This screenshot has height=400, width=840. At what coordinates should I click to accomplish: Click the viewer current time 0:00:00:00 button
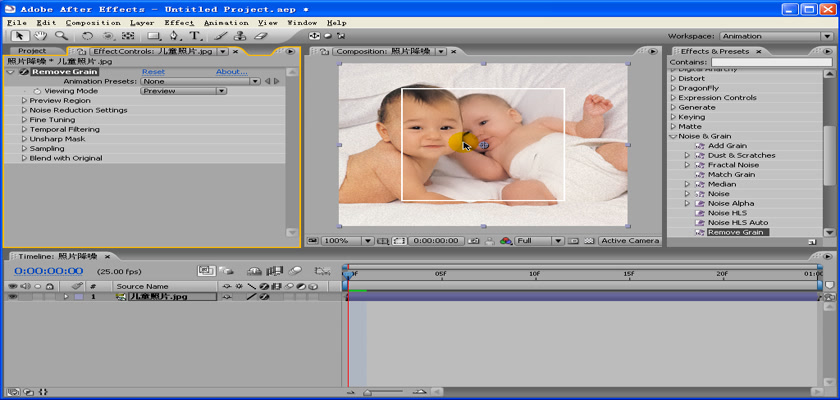436,241
